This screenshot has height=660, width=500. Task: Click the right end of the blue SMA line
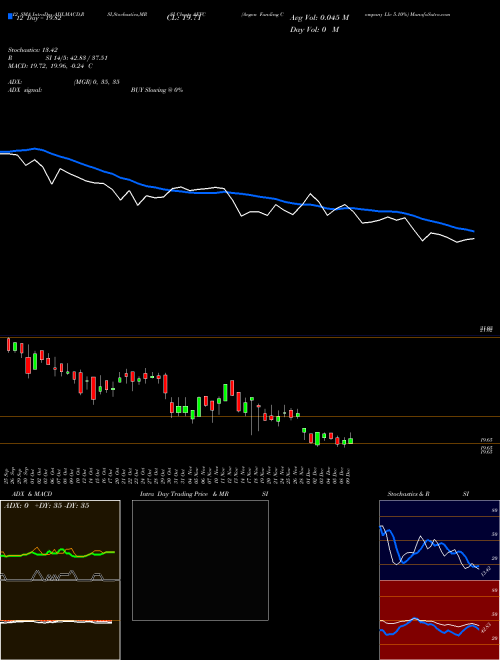tap(473, 231)
